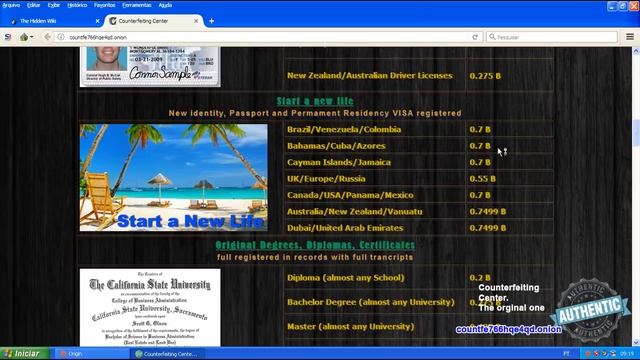This screenshot has width=640, height=360.
Task: Restore down the browser window
Action: [x=623, y=6]
